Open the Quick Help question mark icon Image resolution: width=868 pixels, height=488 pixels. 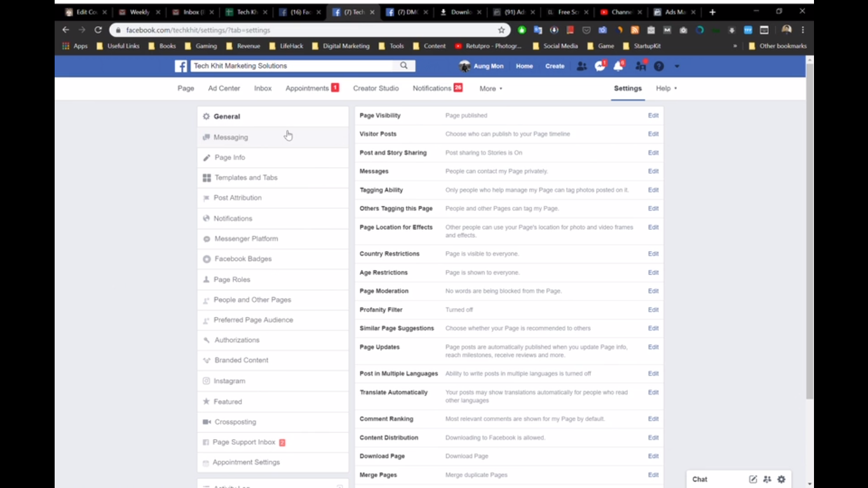pos(659,66)
